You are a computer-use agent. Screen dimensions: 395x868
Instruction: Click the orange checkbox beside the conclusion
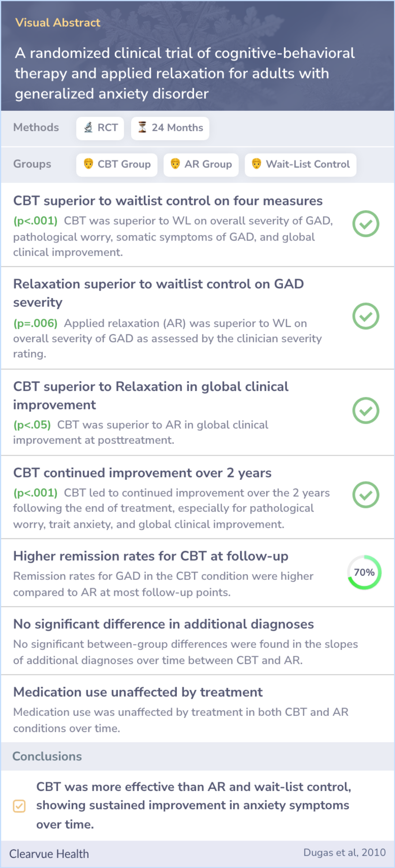pyautogui.click(x=19, y=806)
